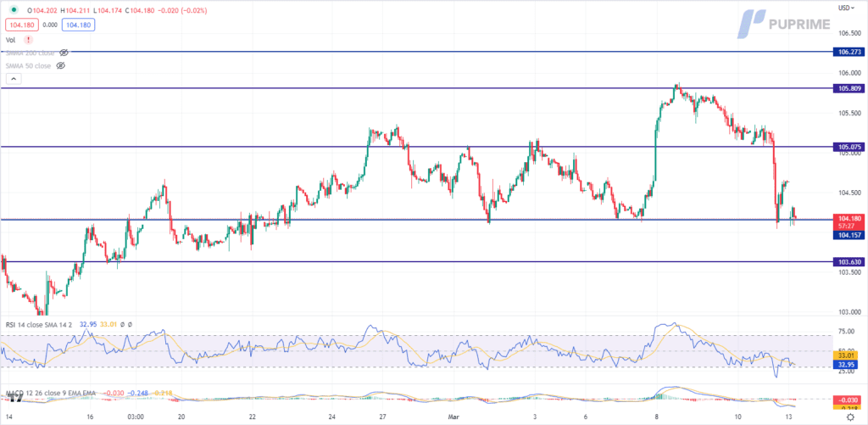Click the blue 32.95 RSI value label

point(845,365)
